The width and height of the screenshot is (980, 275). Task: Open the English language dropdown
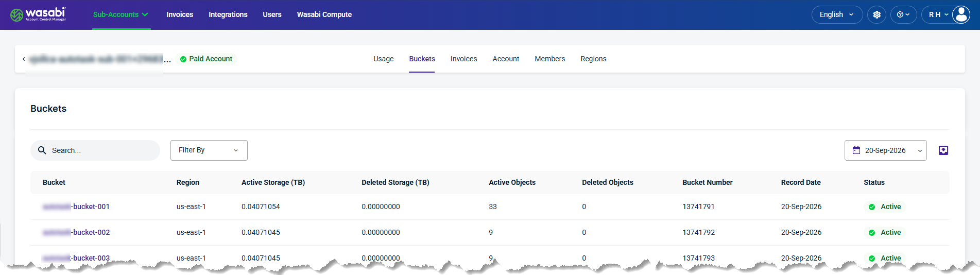837,14
